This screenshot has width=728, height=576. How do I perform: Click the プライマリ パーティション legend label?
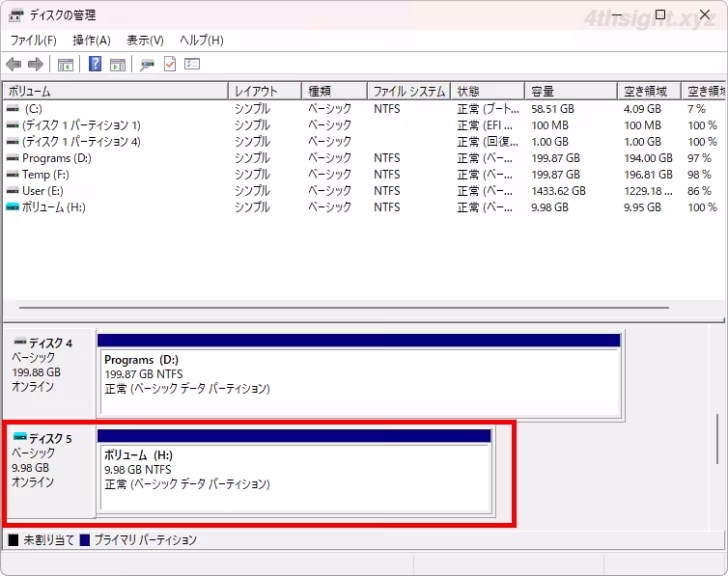coord(145,540)
